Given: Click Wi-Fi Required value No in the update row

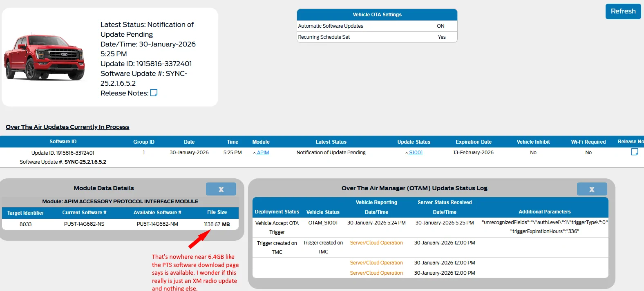Looking at the screenshot, I should point(588,153).
